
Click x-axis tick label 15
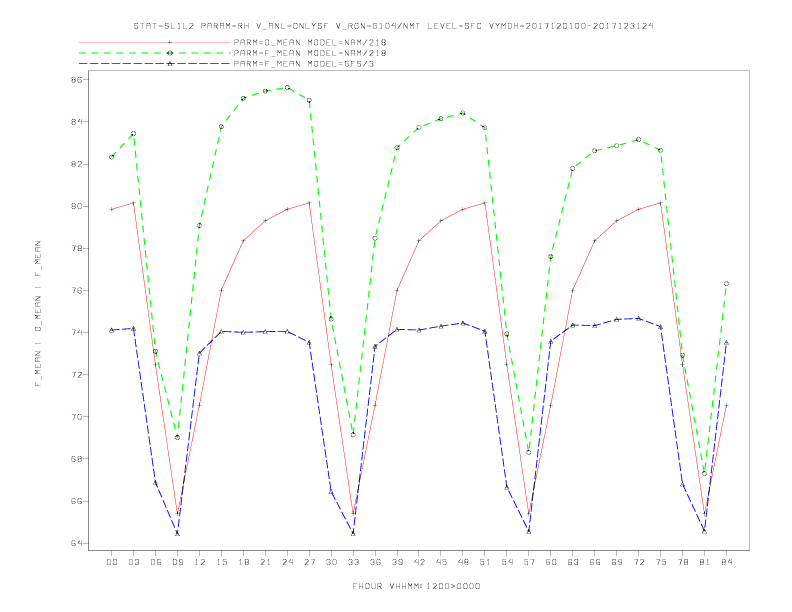click(221, 562)
